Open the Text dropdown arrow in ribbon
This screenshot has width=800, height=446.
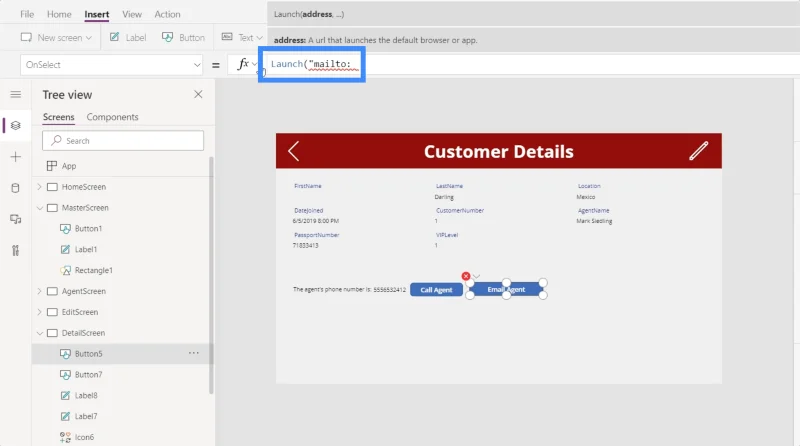click(x=259, y=38)
